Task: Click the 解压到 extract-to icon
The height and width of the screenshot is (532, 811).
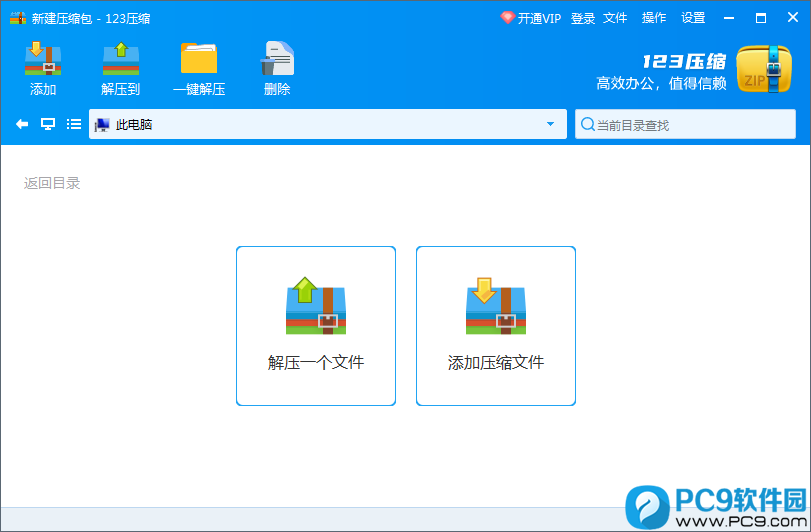Action: tap(121, 58)
